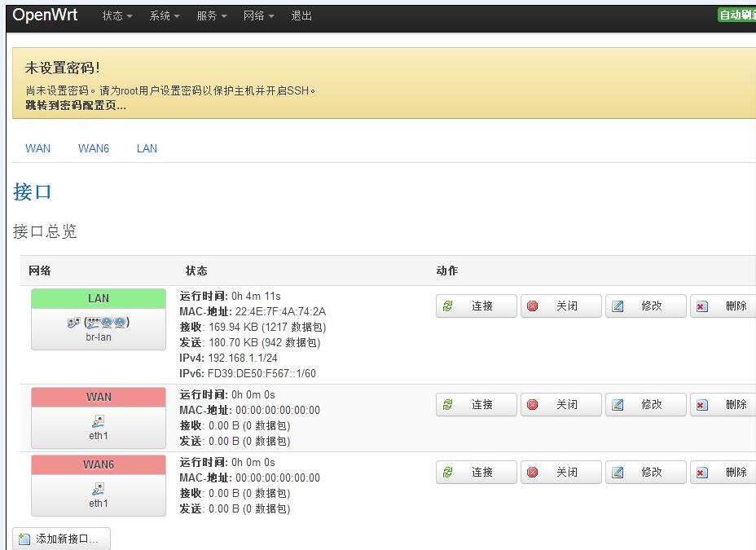Open the 状态 dropdown menu
Image resolution: width=756 pixels, height=550 pixels.
pyautogui.click(x=116, y=16)
